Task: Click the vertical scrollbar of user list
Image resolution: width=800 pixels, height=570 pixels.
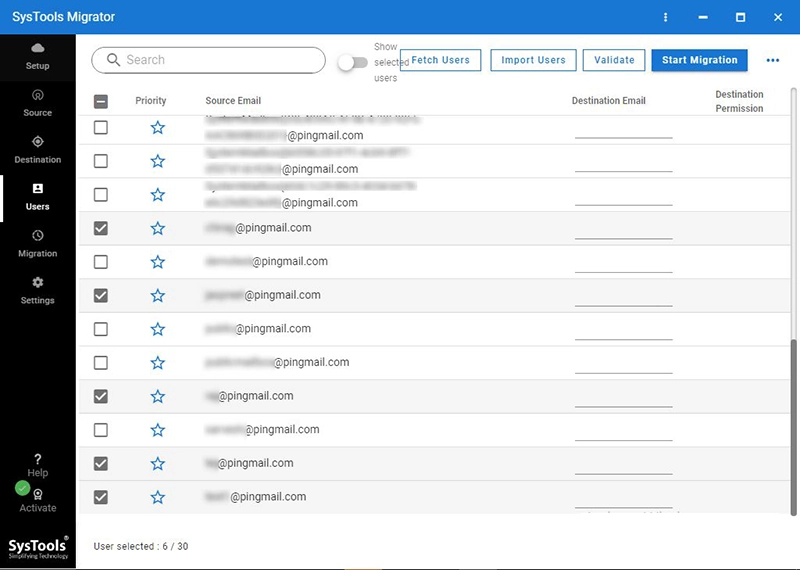Action: click(793, 428)
